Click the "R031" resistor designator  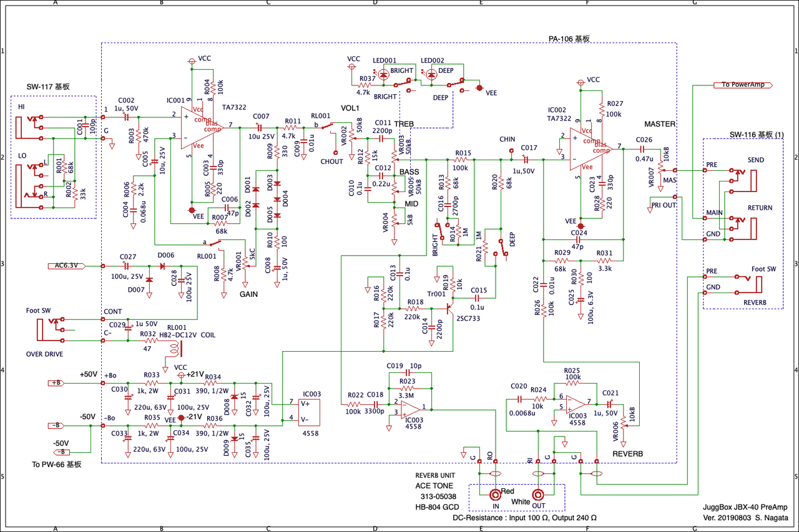pos(605,253)
